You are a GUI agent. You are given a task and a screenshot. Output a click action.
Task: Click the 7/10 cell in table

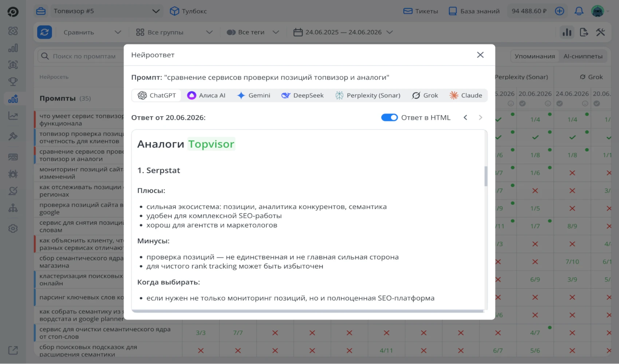coord(572,262)
